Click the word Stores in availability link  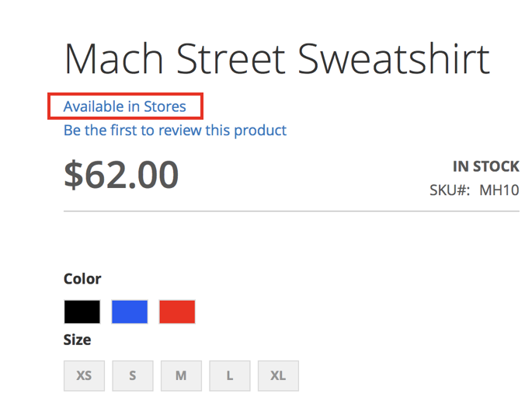point(165,106)
